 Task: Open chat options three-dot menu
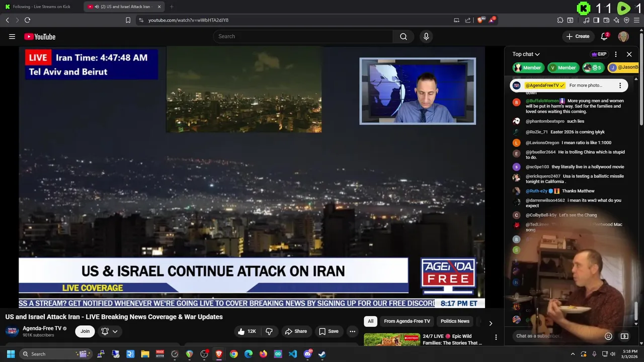point(616,54)
